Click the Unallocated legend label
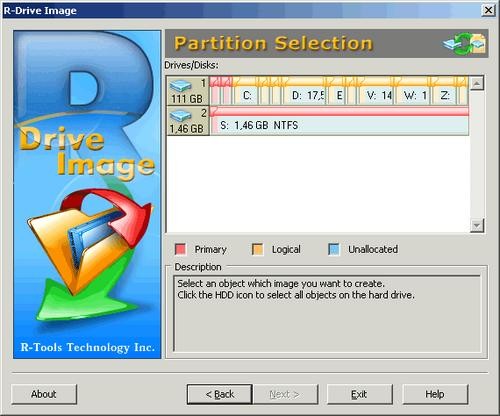The height and width of the screenshot is (416, 500). point(373,249)
